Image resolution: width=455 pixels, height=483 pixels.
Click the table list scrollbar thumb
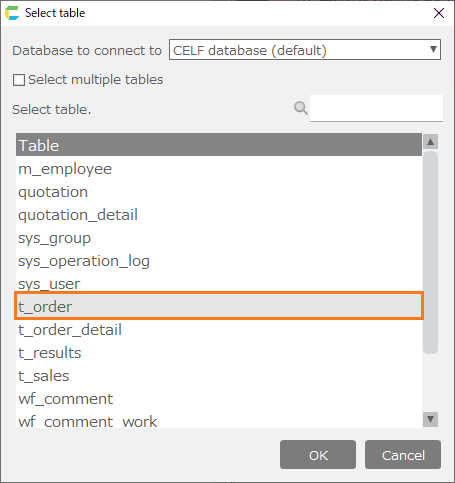tap(430, 252)
